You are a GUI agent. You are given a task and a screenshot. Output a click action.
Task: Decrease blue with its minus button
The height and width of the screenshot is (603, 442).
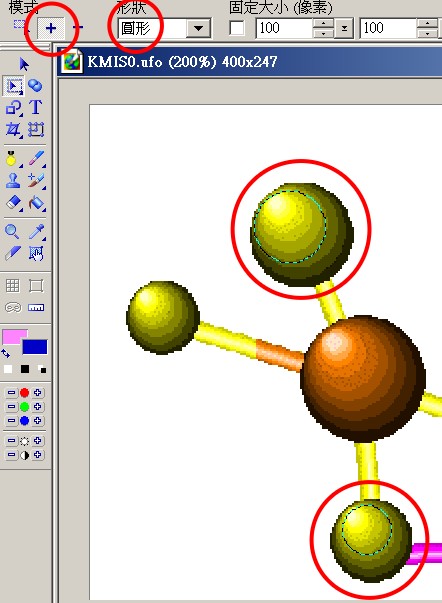click(x=12, y=421)
